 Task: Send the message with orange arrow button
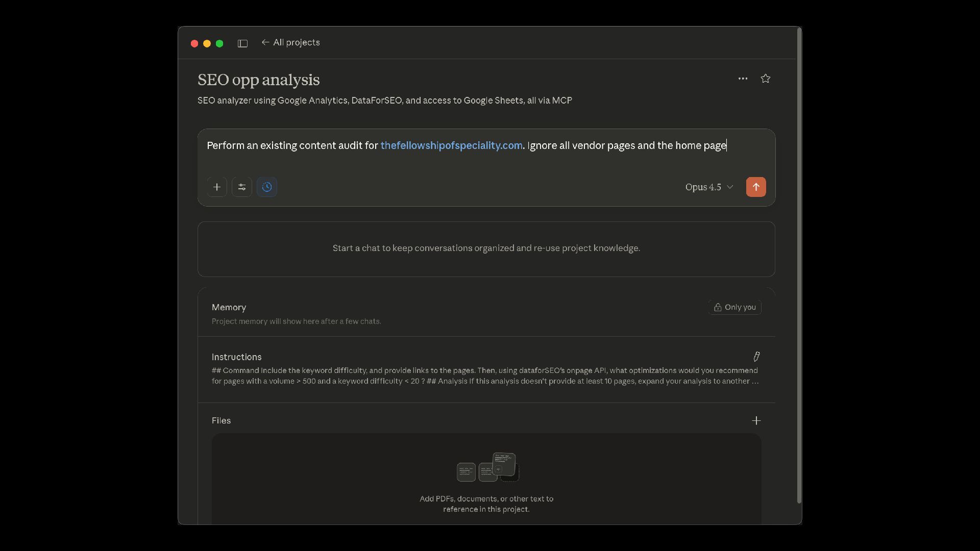[755, 187]
